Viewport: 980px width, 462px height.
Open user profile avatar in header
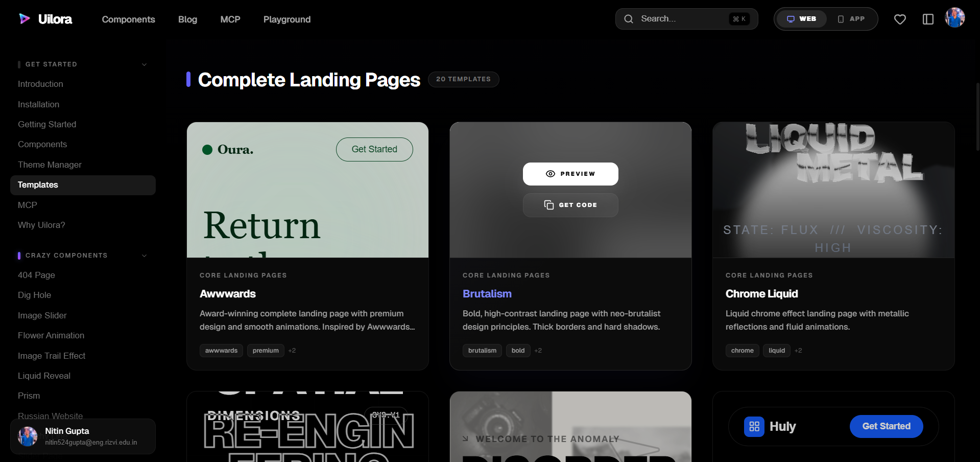[x=954, y=18]
